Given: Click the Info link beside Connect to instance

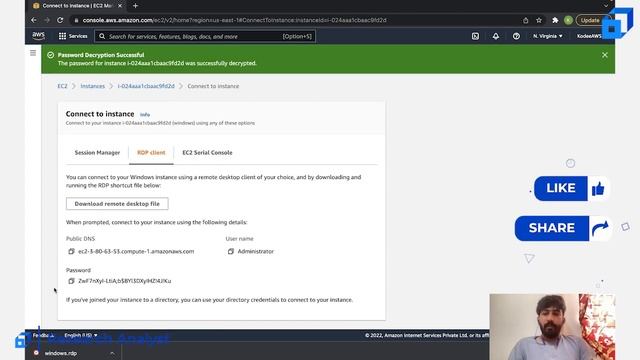Looking at the screenshot, I should (145, 115).
